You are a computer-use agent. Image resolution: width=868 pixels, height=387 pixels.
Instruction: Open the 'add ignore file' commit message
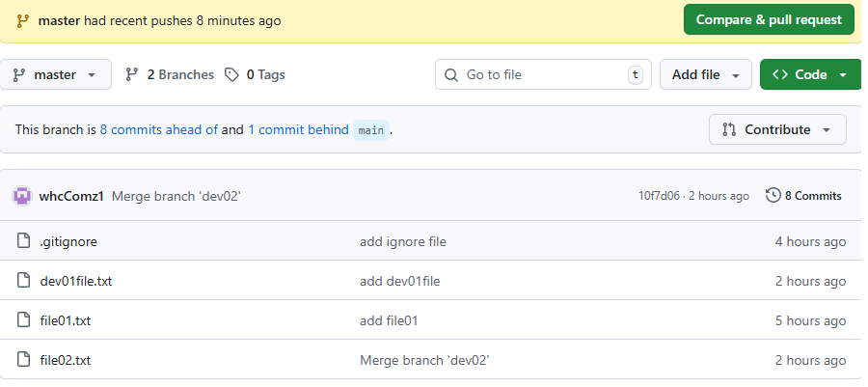pos(403,242)
